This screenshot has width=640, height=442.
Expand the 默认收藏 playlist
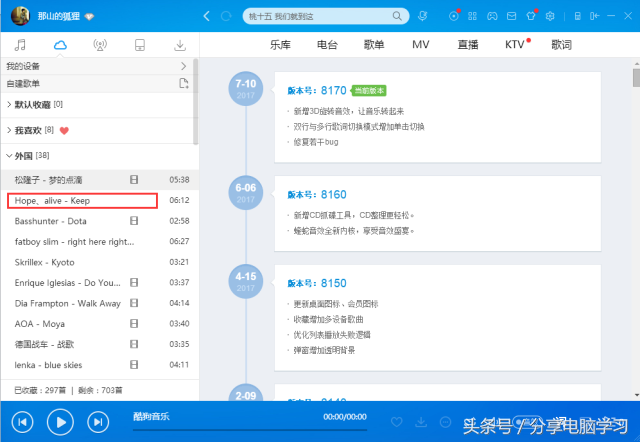(x=9, y=105)
